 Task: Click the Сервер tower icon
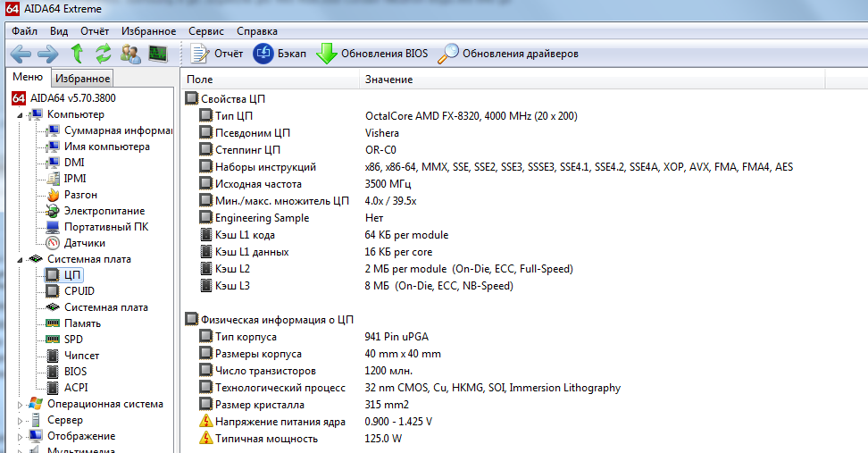pos(36,420)
